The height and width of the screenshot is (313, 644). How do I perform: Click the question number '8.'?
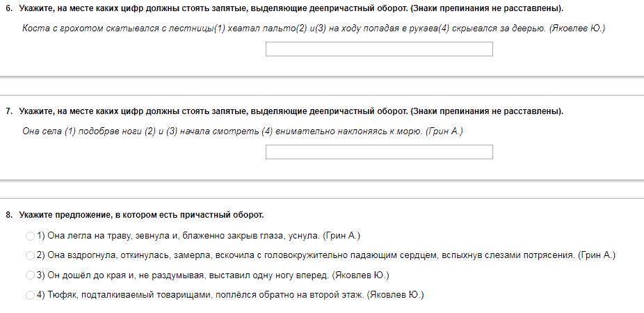point(9,215)
